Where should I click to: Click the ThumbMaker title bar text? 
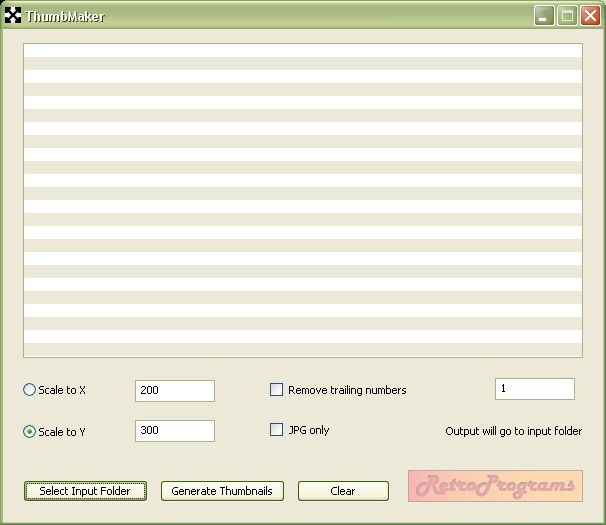click(65, 16)
